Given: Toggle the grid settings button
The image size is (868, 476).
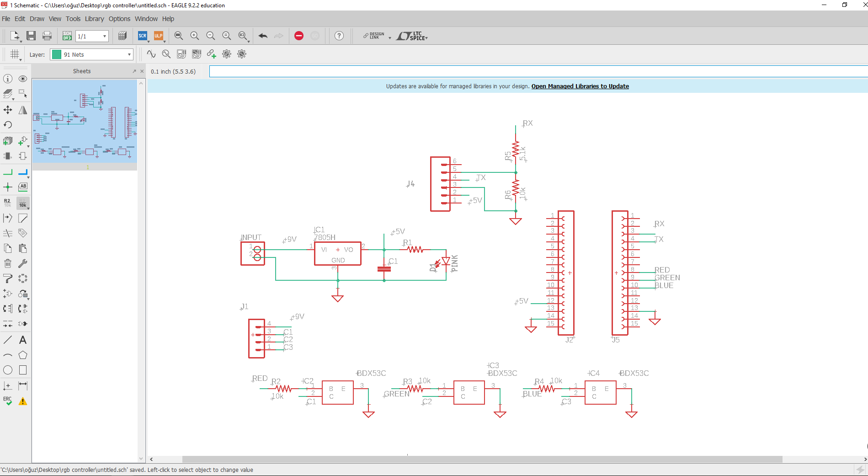Looking at the screenshot, I should (15, 54).
